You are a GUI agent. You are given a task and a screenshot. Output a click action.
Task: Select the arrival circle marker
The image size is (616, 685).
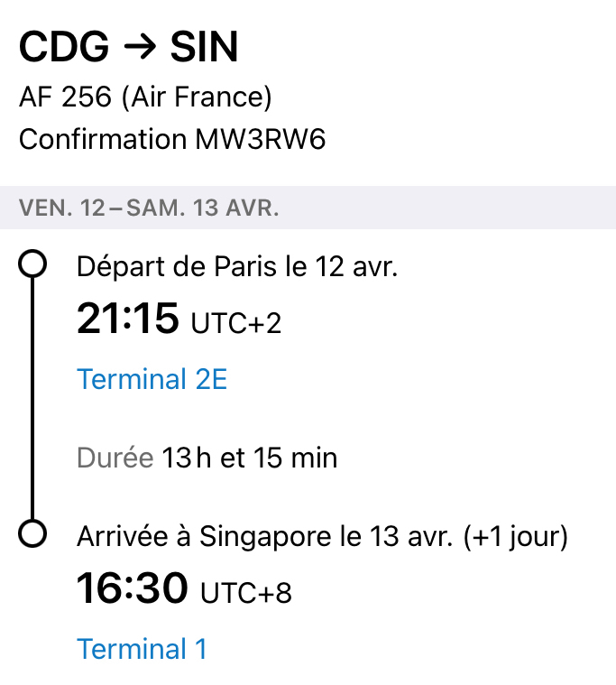(32, 534)
